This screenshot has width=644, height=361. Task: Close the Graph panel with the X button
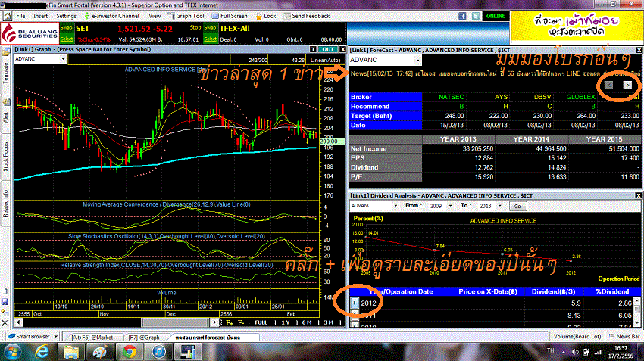coord(342,49)
